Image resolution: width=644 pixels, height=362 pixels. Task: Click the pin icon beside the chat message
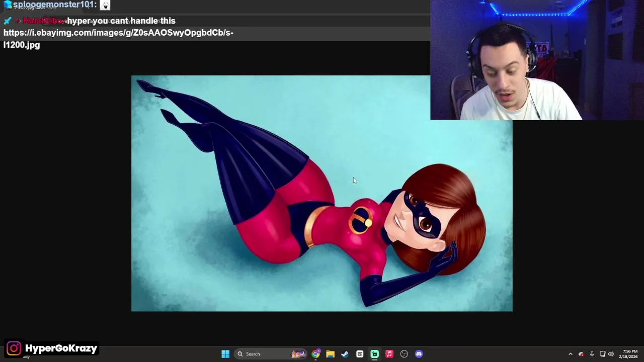7,21
